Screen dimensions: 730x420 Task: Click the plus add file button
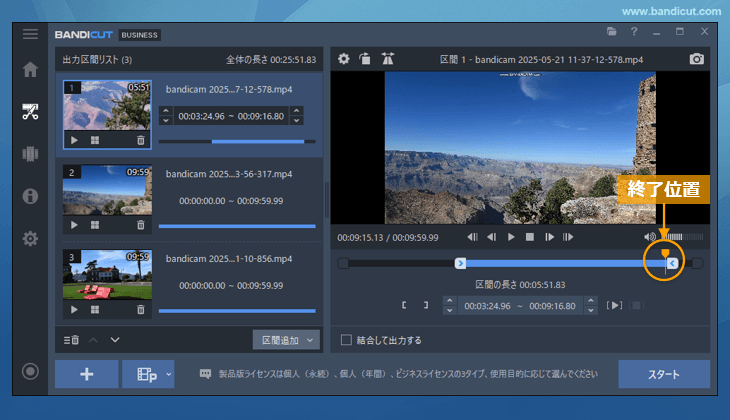click(86, 374)
